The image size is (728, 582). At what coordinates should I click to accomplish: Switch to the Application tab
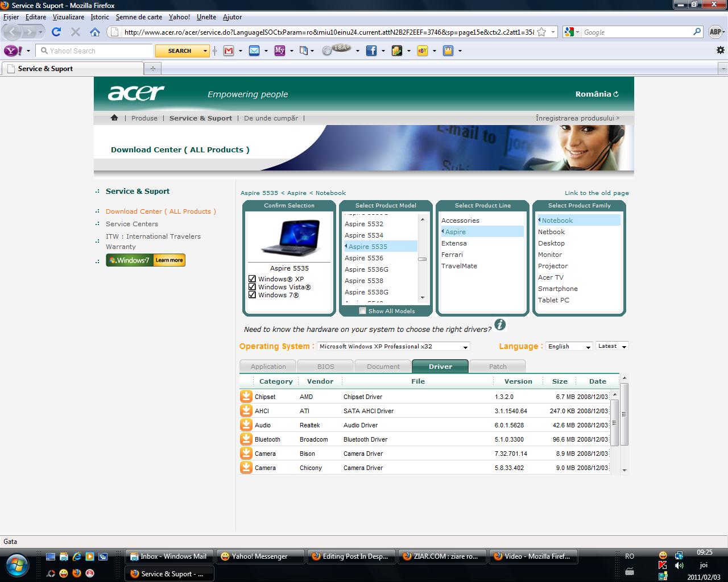pyautogui.click(x=268, y=366)
